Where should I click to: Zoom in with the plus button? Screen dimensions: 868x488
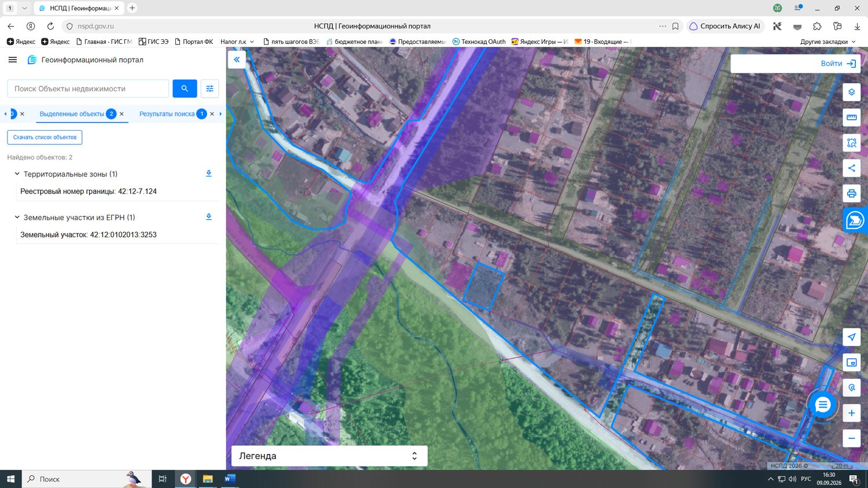coord(851,413)
